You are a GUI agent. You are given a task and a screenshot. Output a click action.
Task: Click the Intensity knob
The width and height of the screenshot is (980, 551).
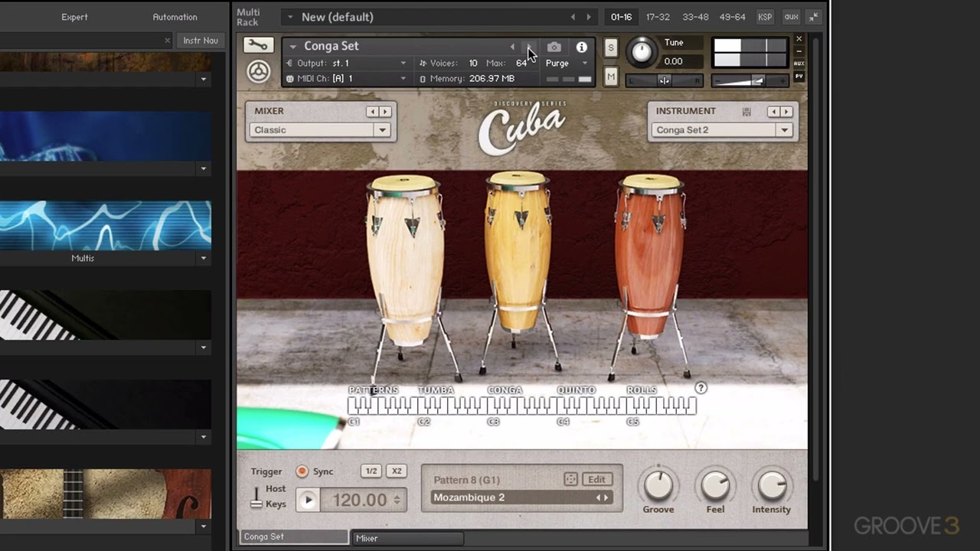coord(771,485)
